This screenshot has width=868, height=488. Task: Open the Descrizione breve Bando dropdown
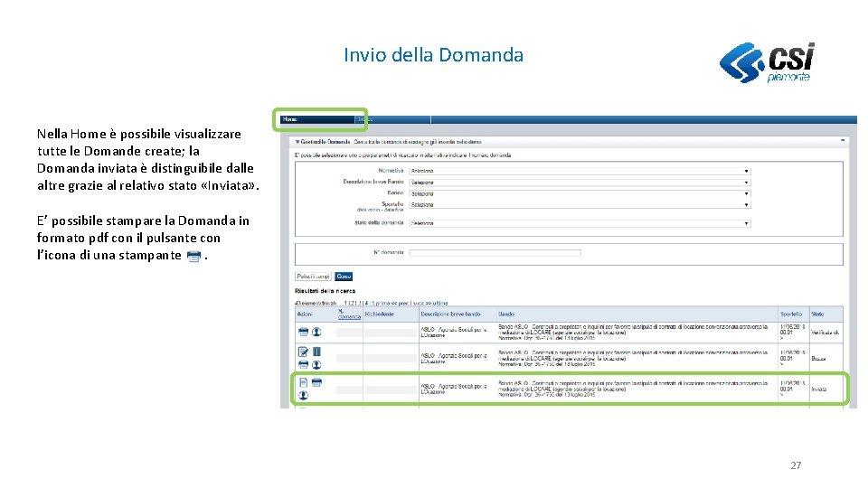580,182
